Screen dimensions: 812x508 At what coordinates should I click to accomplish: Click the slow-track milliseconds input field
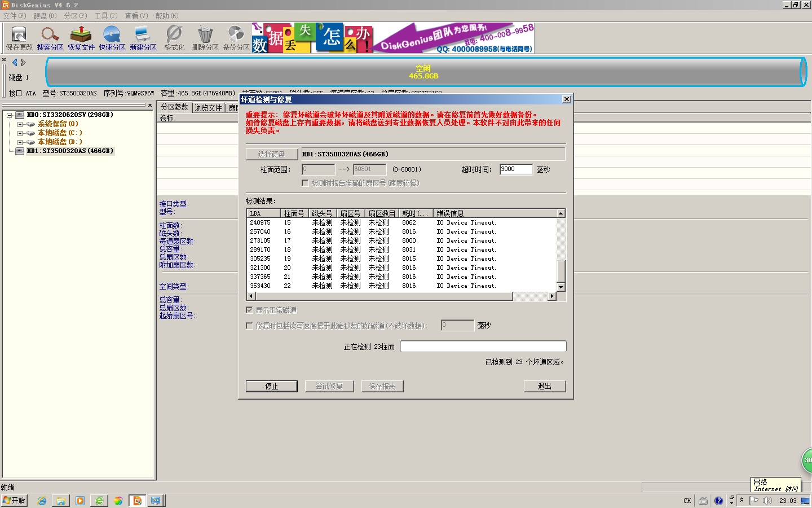point(457,325)
